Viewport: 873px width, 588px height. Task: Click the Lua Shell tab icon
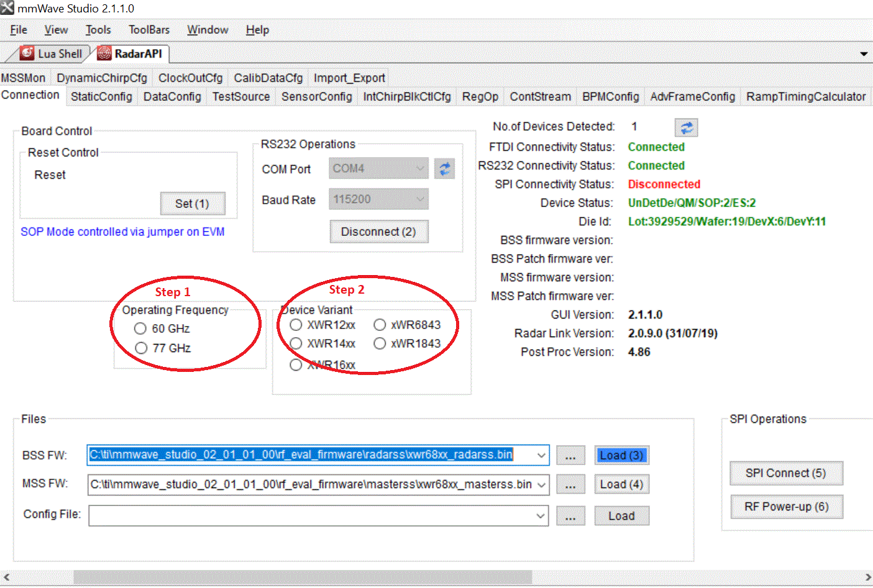pyautogui.click(x=27, y=53)
